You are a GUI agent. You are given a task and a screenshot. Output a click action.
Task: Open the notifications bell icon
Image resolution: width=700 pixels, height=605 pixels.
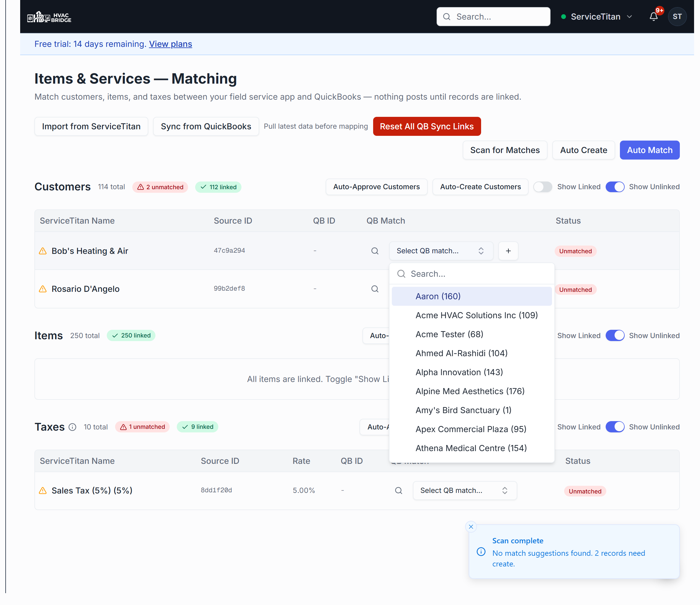653,17
